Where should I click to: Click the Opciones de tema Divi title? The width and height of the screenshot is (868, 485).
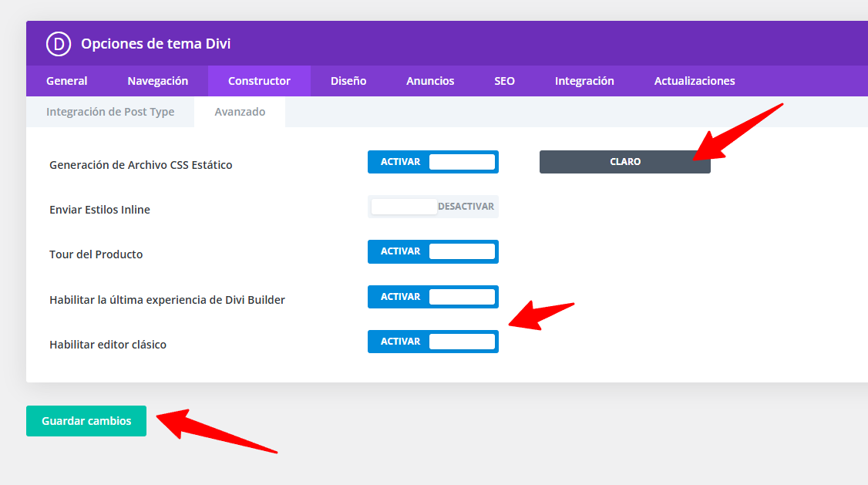point(156,44)
